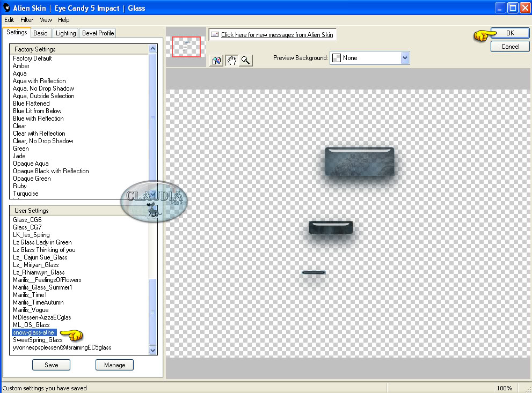This screenshot has height=393, width=532.
Task: Click the Save settings button
Action: coord(51,365)
